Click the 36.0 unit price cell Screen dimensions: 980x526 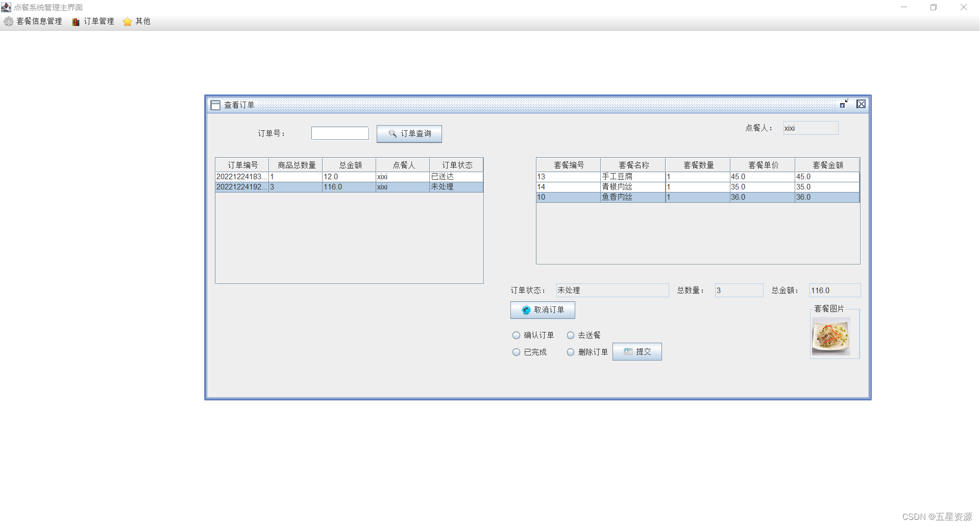click(763, 197)
